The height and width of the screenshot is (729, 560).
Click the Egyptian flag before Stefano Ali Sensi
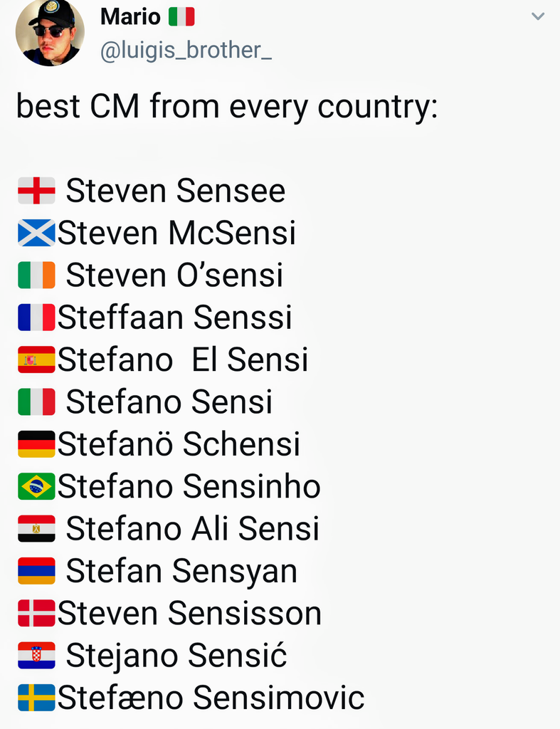(36, 529)
